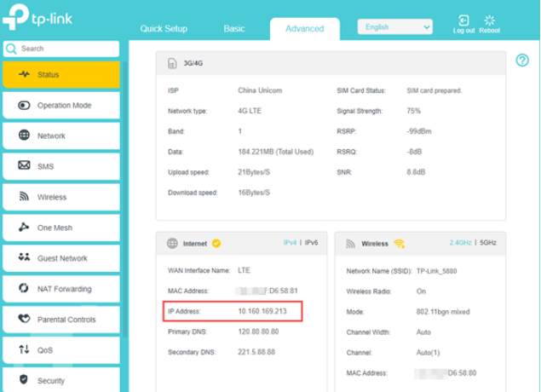The width and height of the screenshot is (541, 392).
Task: Open the Wireless menu item
Action: tap(61, 197)
